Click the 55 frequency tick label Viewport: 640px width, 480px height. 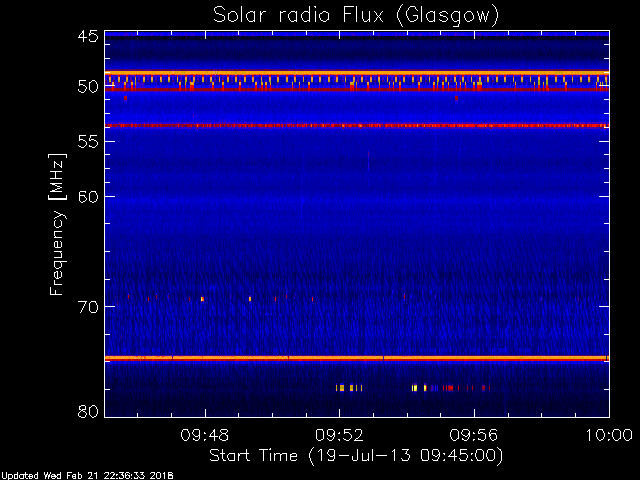tap(88, 142)
